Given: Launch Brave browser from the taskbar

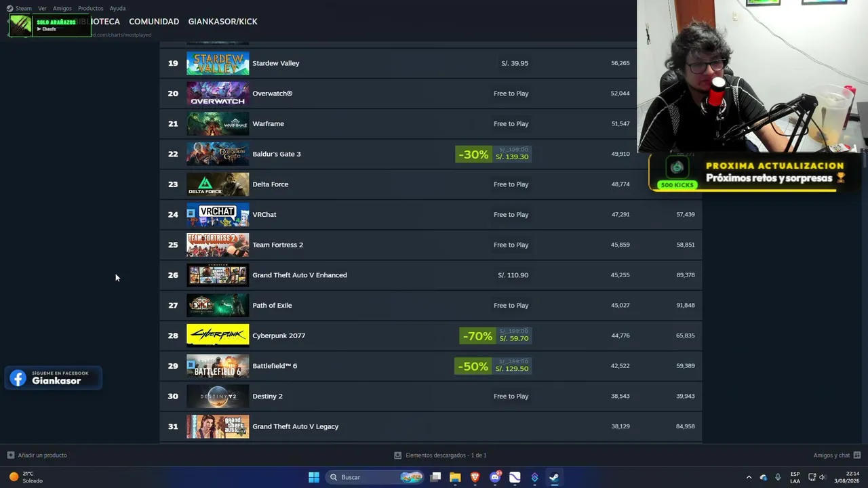Looking at the screenshot, I should point(475,477).
